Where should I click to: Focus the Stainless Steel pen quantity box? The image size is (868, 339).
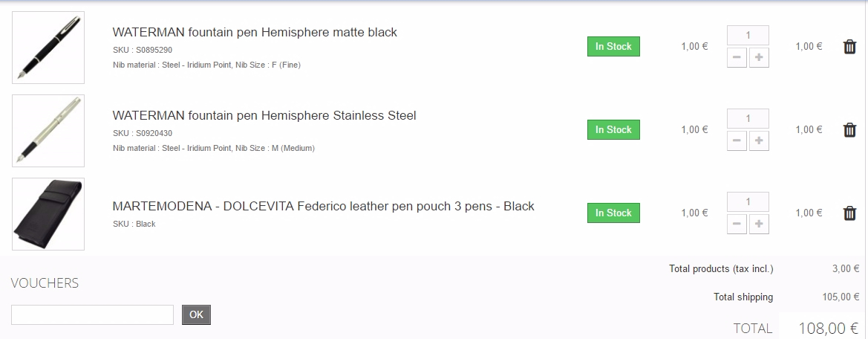[748, 119]
